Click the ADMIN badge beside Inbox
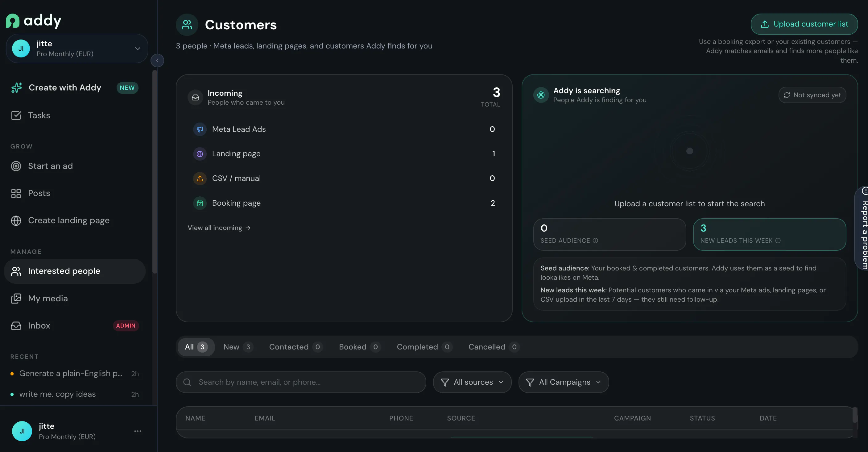The height and width of the screenshot is (452, 868). 126,326
